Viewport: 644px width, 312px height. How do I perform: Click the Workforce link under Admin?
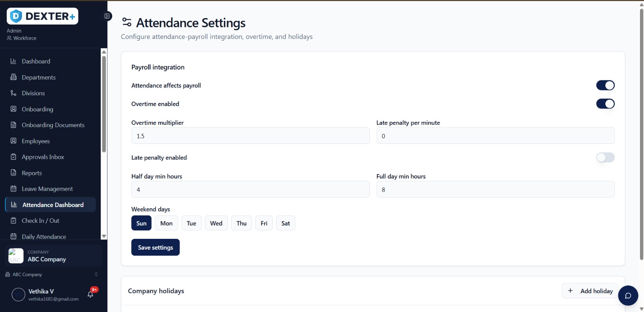pyautogui.click(x=22, y=38)
